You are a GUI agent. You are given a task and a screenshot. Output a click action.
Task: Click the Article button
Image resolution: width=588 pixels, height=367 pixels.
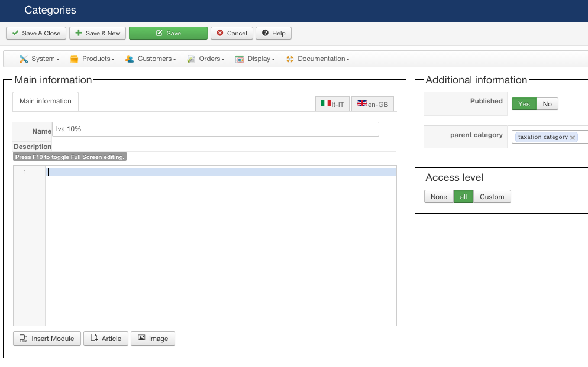tap(106, 339)
